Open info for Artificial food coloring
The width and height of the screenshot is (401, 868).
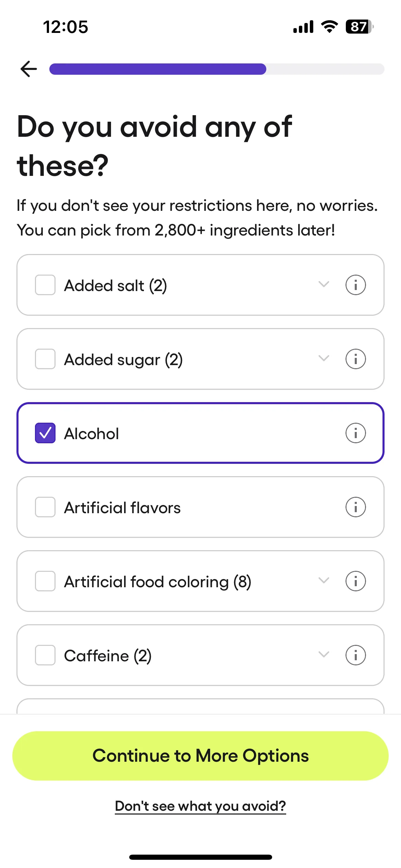point(355,581)
